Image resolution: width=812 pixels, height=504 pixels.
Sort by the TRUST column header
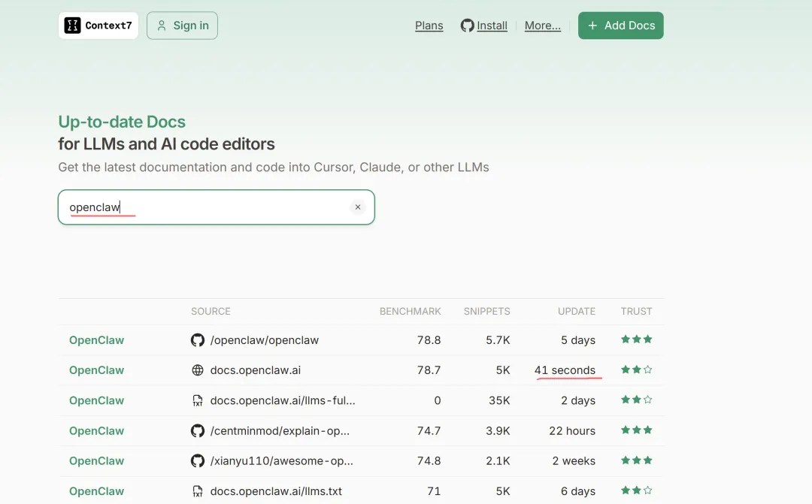pyautogui.click(x=637, y=312)
